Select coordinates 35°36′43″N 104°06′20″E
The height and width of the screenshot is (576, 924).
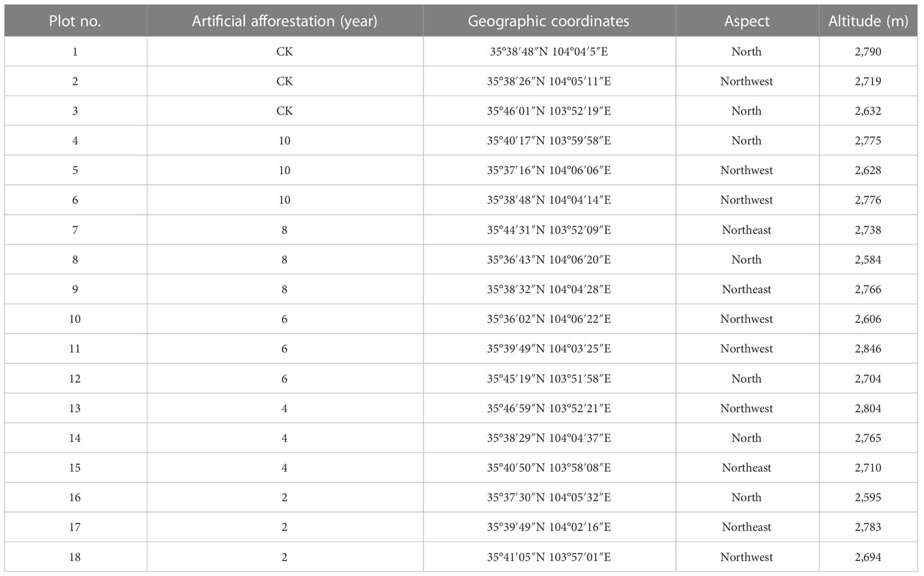pyautogui.click(x=549, y=260)
